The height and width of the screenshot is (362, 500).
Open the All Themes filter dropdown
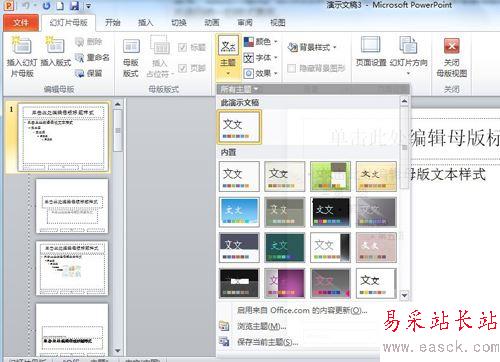[239, 89]
